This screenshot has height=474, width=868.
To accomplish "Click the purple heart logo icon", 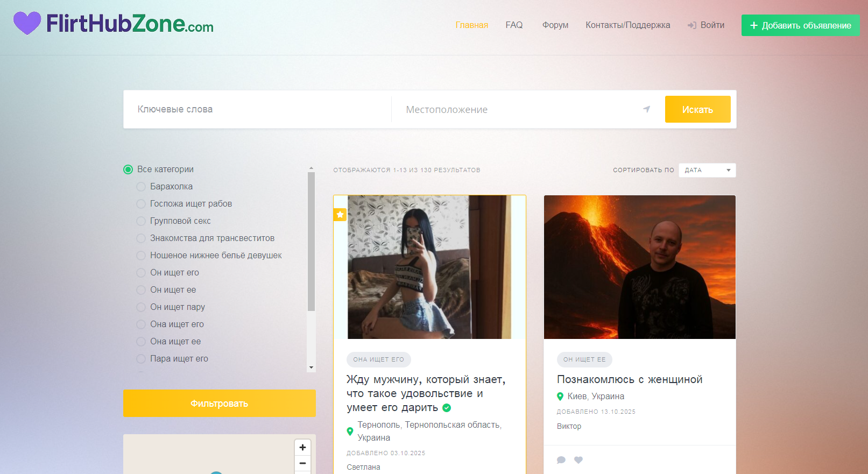I will (27, 23).
